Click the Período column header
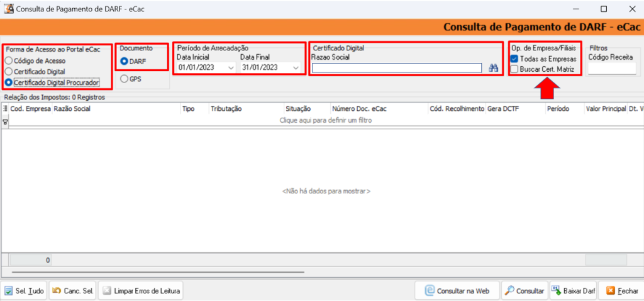Viewport: 644px width, 301px height. 564,109
